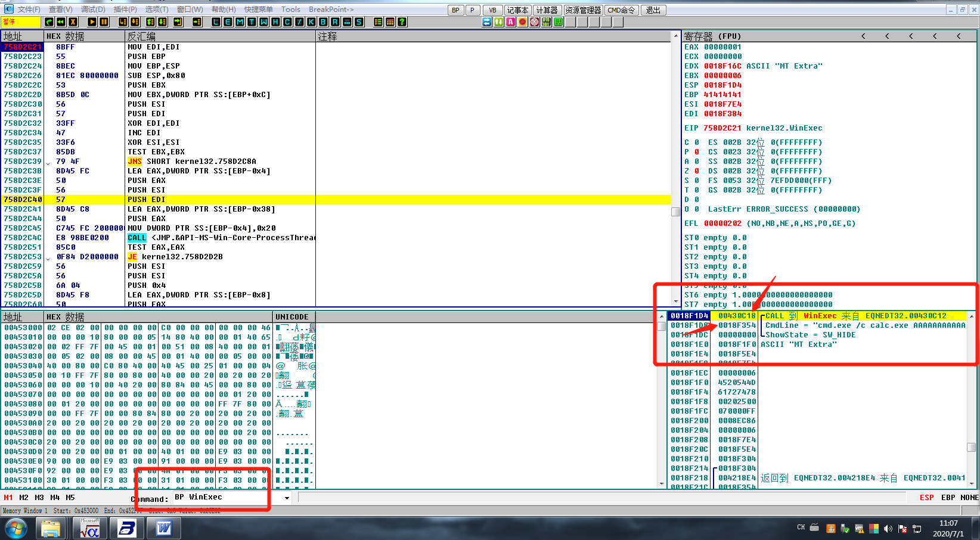Toggle stack addressing to NONE

tap(969, 497)
